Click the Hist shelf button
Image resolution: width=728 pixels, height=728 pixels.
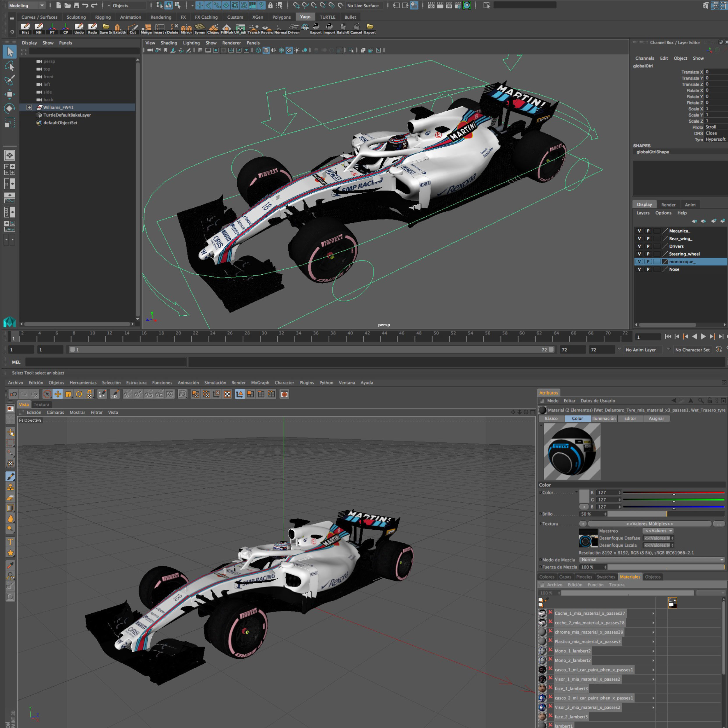(25, 29)
